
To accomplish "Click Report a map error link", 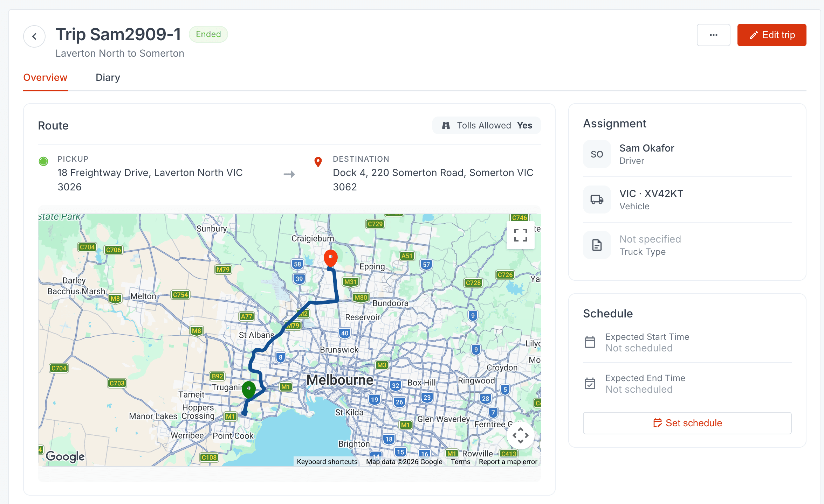I will (x=508, y=462).
